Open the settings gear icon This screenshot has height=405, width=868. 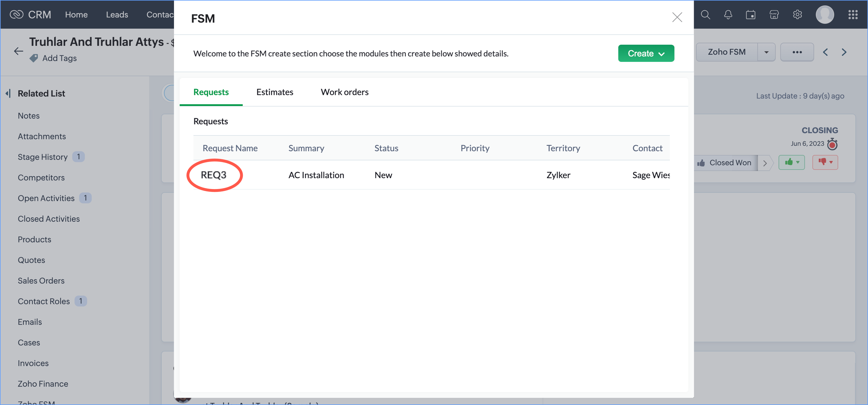tap(797, 15)
